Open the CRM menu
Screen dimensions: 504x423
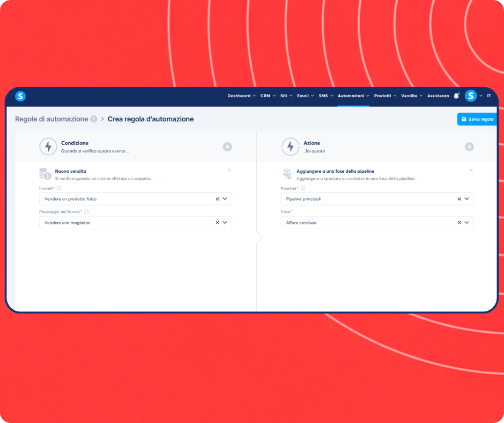click(268, 96)
